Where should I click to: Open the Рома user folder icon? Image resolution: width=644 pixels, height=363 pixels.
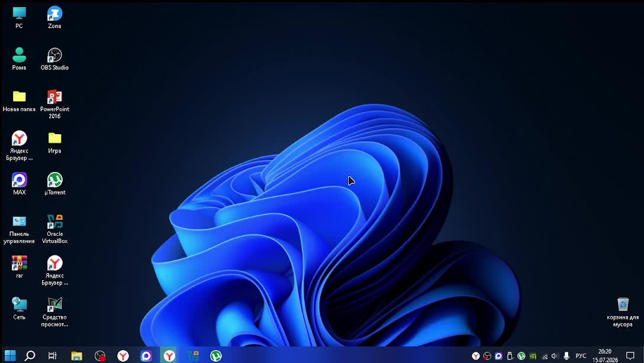tap(20, 59)
